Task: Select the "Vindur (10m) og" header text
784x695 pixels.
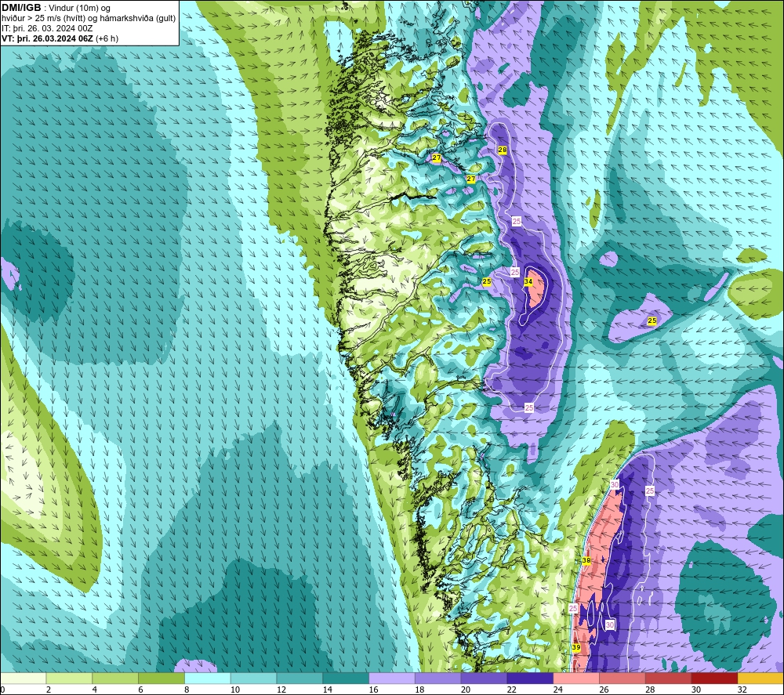Action: (79, 8)
